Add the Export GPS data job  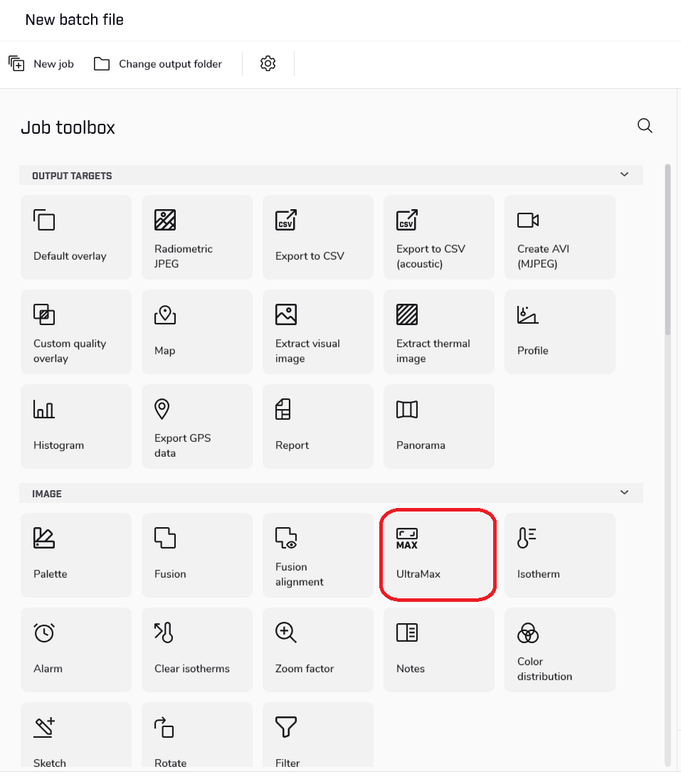pyautogui.click(x=196, y=426)
